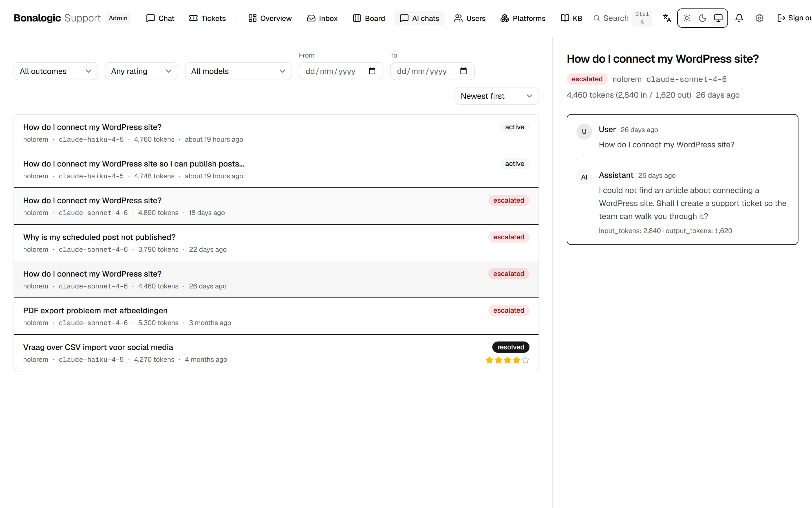Click the star rating on CSV import chat
The width and height of the screenshot is (812, 508).
pyautogui.click(x=507, y=360)
